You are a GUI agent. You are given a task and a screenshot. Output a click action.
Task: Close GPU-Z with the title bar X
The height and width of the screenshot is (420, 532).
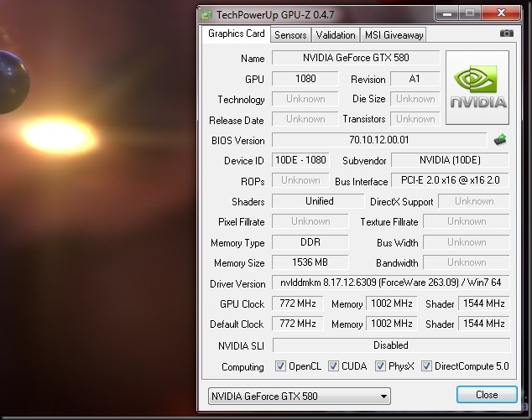501,13
